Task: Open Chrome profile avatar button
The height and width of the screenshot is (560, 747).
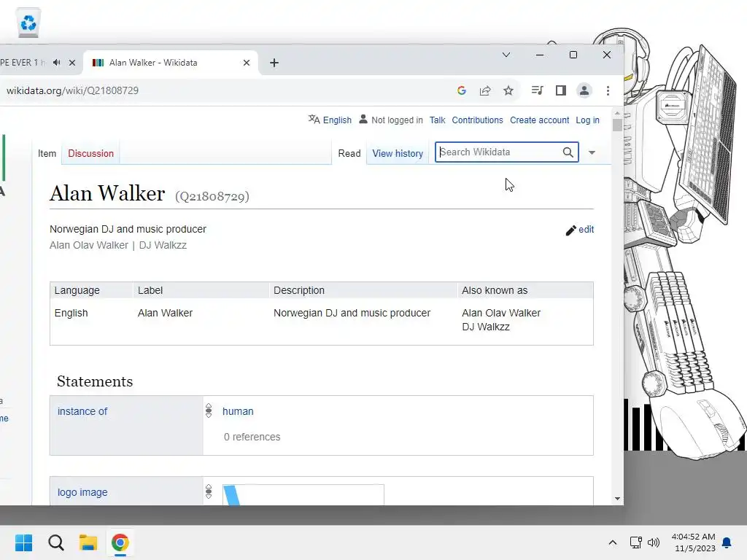Action: click(x=584, y=90)
